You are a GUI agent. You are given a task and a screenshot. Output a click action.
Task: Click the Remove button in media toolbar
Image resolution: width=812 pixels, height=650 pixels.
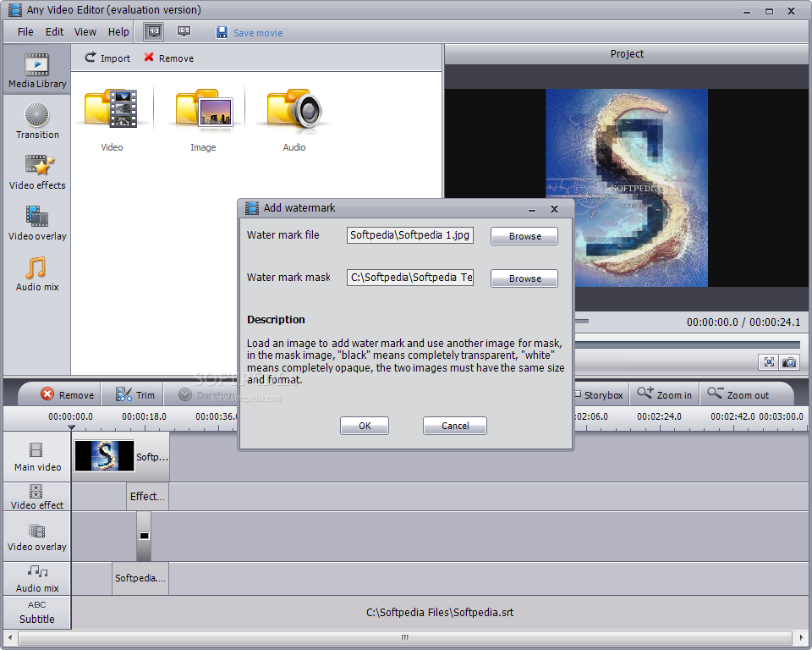coord(169,58)
